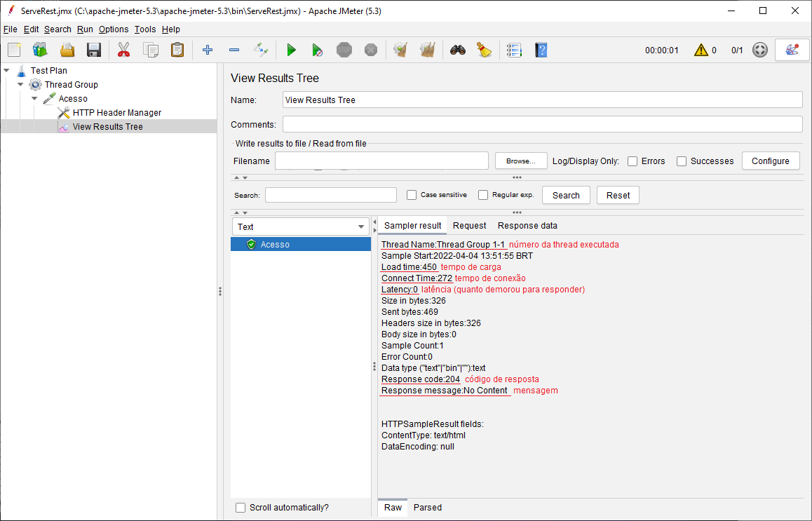Image resolution: width=812 pixels, height=521 pixels.
Task: Save the test plan with floppy icon
Action: tap(94, 50)
